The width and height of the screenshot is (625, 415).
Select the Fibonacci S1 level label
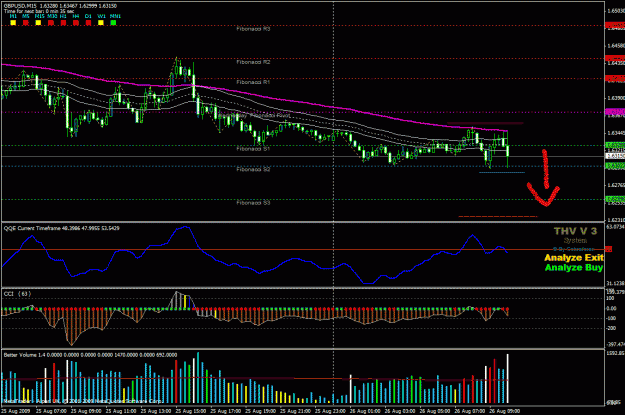[253, 149]
